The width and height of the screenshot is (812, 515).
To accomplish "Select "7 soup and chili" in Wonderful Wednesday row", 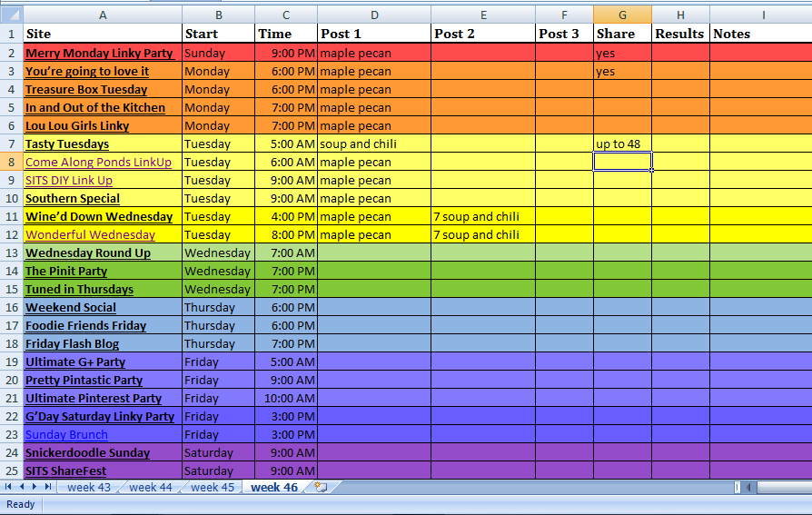I will 483,234.
